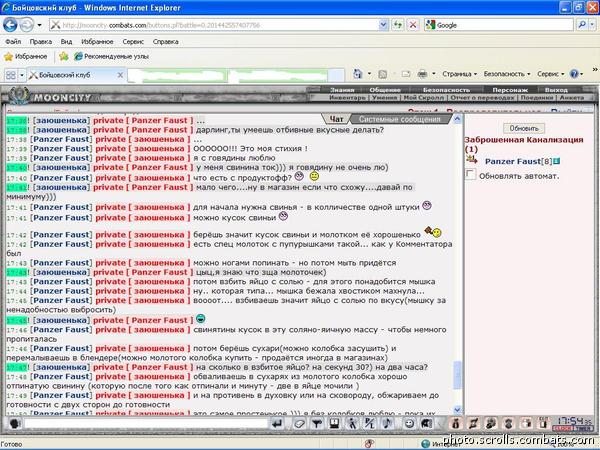This screenshot has width=600, height=450.
Task: Click the music note sound icon
Action: pos(387,423)
